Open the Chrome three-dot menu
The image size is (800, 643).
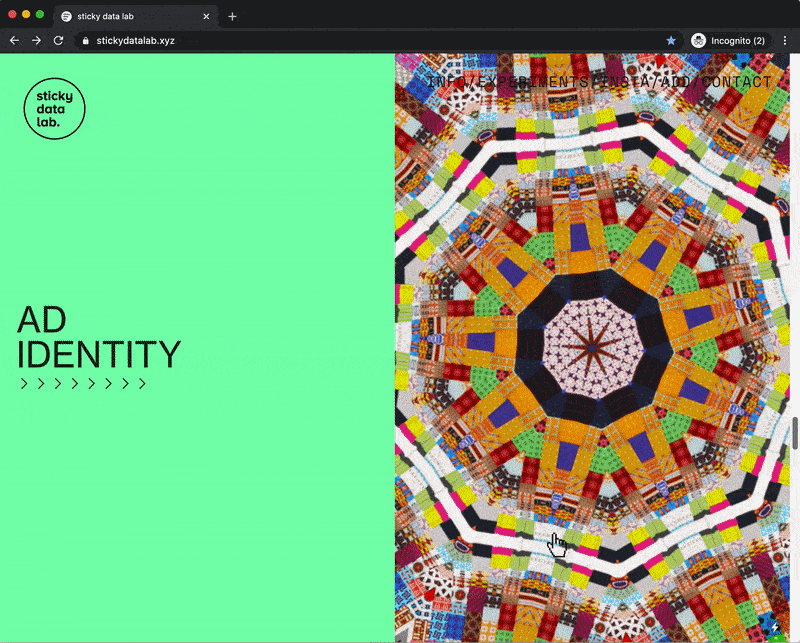(785, 40)
